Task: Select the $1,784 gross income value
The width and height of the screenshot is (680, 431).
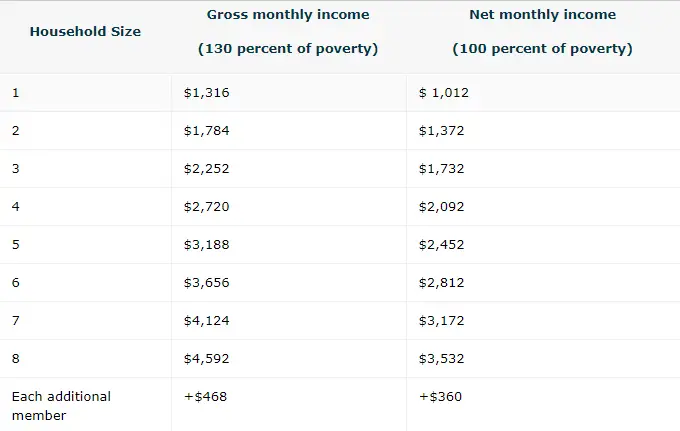Action: 207,131
